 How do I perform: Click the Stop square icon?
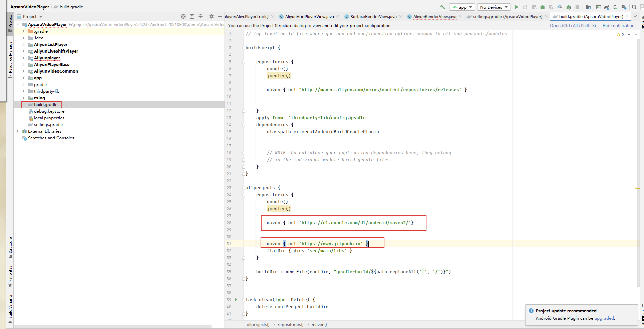coord(577,7)
